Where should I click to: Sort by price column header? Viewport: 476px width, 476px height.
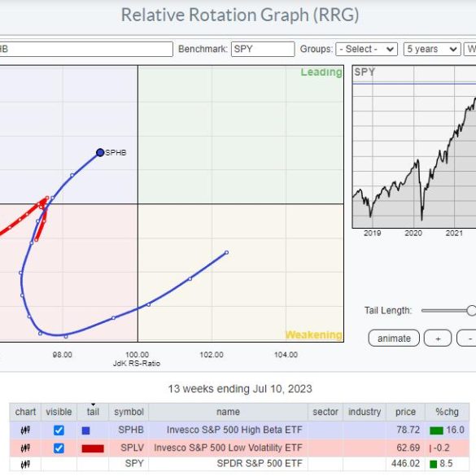pos(405,412)
